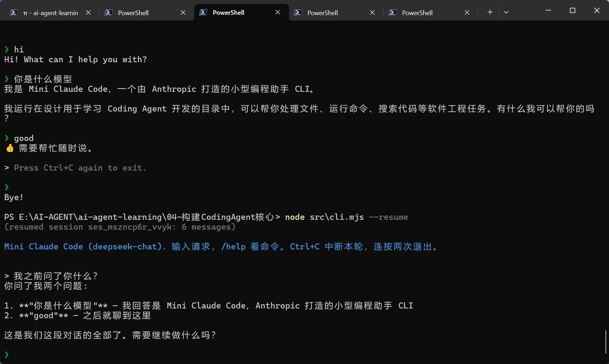Screen dimensions: 609x364
Task: Click the '你是什么模型' prompt line
Action: pyautogui.click(x=38, y=79)
